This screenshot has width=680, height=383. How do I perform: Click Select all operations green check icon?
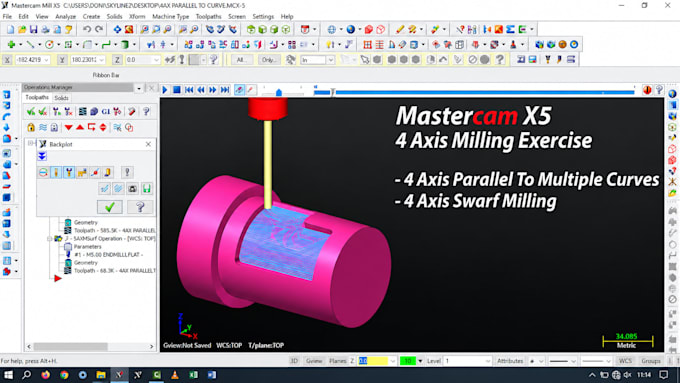[31, 112]
